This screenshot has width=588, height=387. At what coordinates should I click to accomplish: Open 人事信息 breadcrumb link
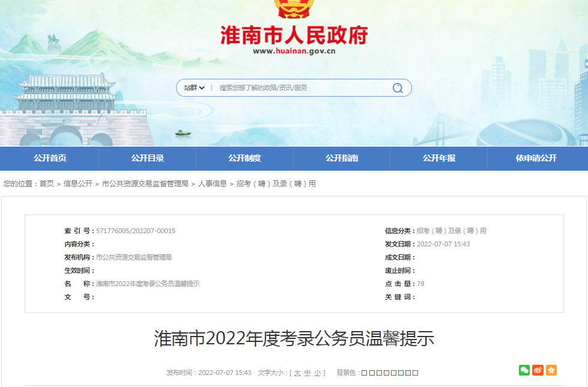pyautogui.click(x=211, y=183)
